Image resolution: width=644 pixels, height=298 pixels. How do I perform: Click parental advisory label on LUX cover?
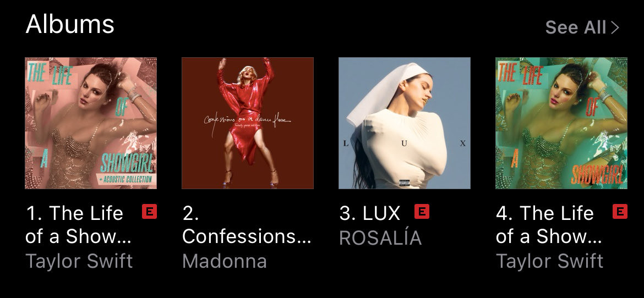pyautogui.click(x=405, y=183)
